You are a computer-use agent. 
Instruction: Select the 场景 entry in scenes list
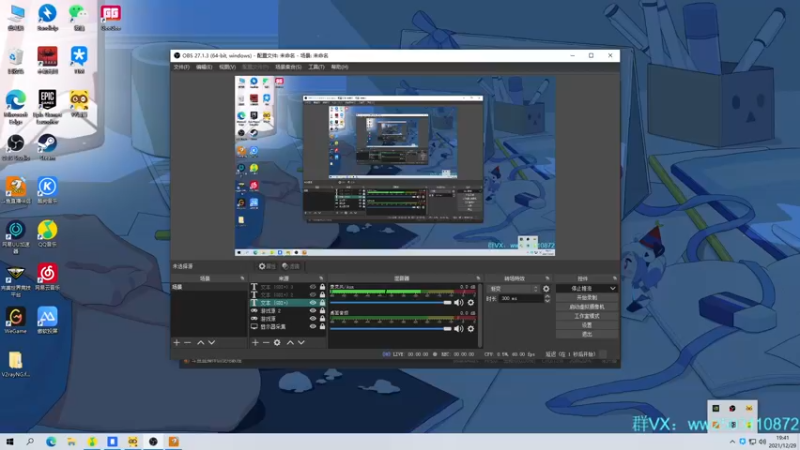click(209, 287)
